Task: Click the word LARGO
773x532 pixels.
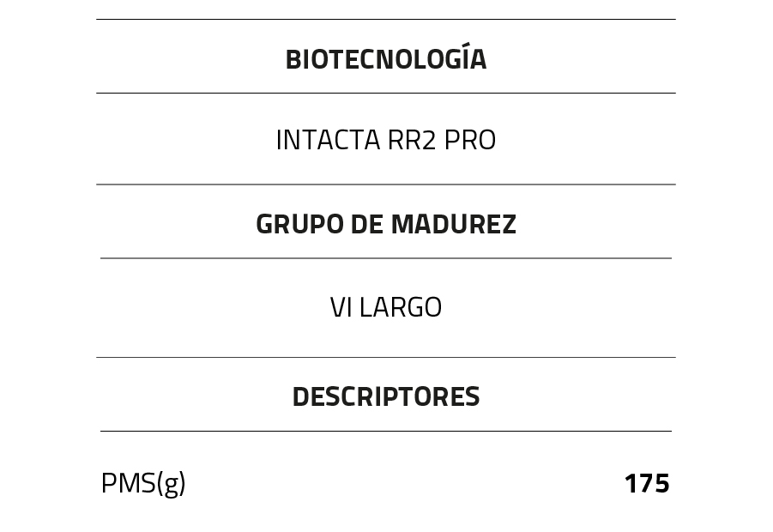Action: (x=401, y=307)
